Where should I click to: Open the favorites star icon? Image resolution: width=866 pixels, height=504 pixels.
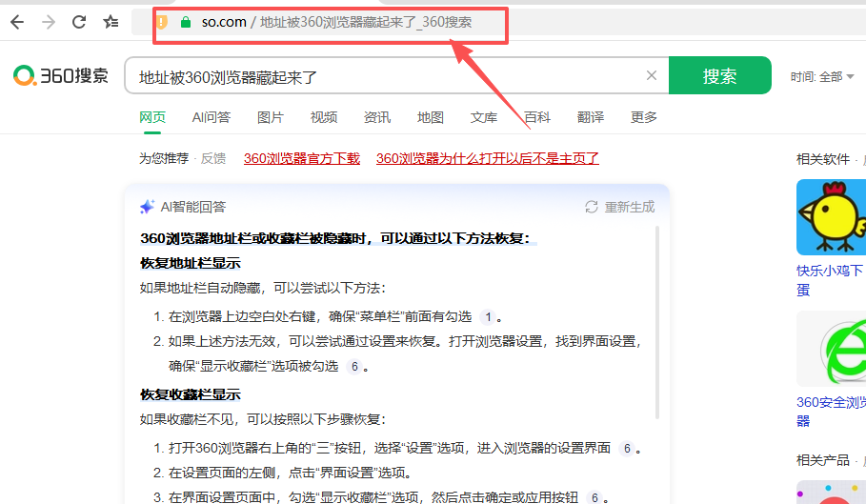(111, 22)
